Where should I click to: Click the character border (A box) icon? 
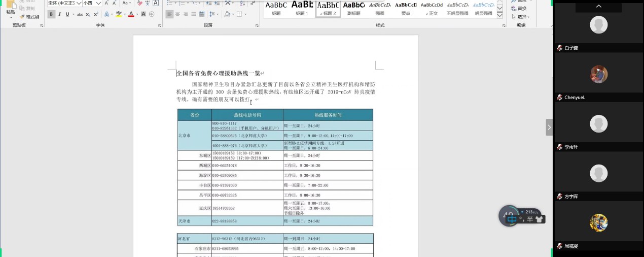click(x=156, y=3)
